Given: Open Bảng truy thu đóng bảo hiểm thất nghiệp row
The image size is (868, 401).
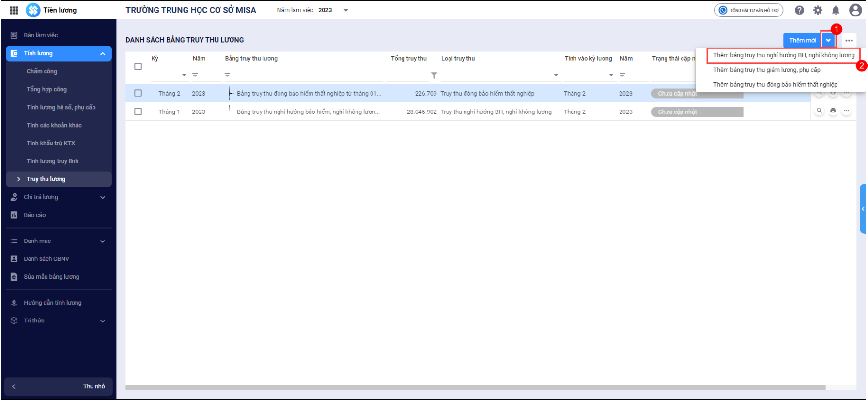Looking at the screenshot, I should (309, 94).
